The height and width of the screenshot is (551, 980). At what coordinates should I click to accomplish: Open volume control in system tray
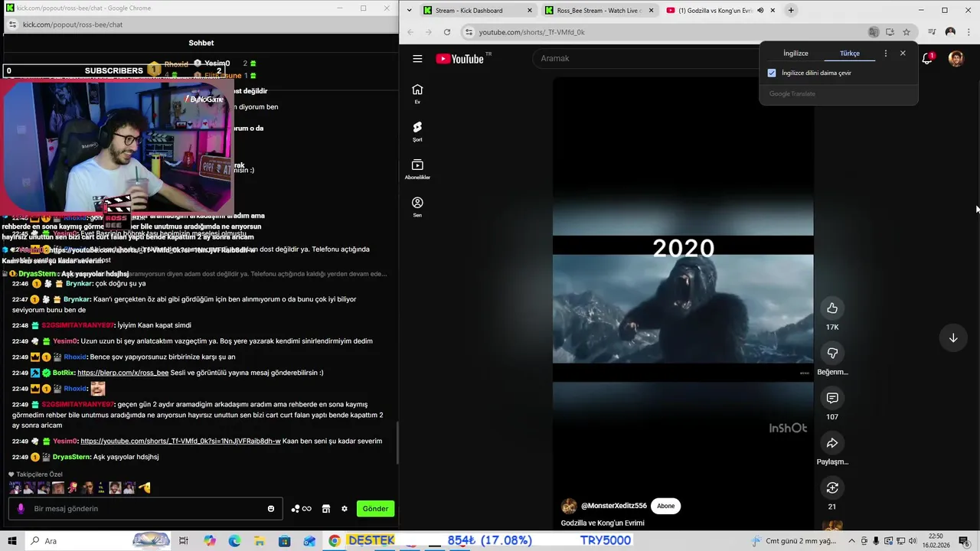tap(912, 541)
